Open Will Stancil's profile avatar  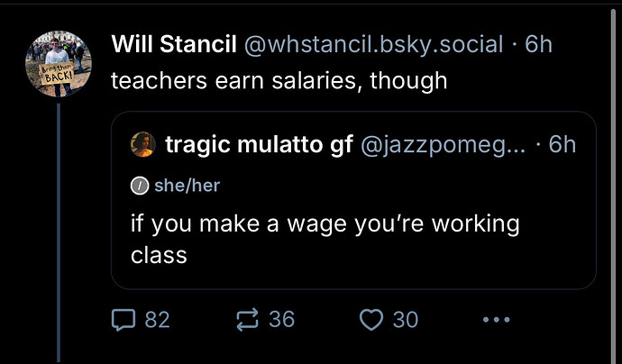coord(59,64)
